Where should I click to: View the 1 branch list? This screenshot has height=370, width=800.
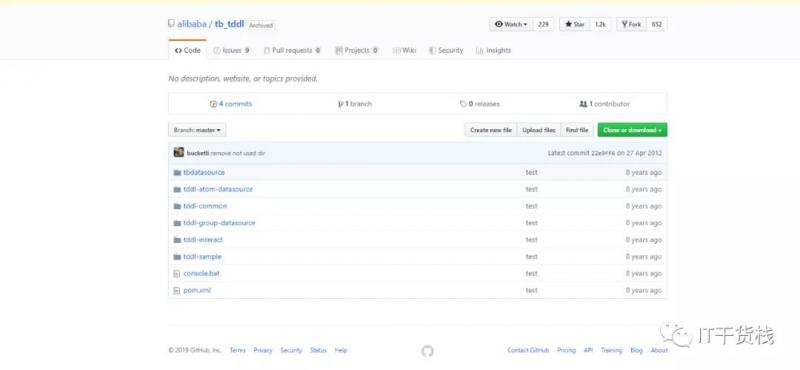point(355,104)
